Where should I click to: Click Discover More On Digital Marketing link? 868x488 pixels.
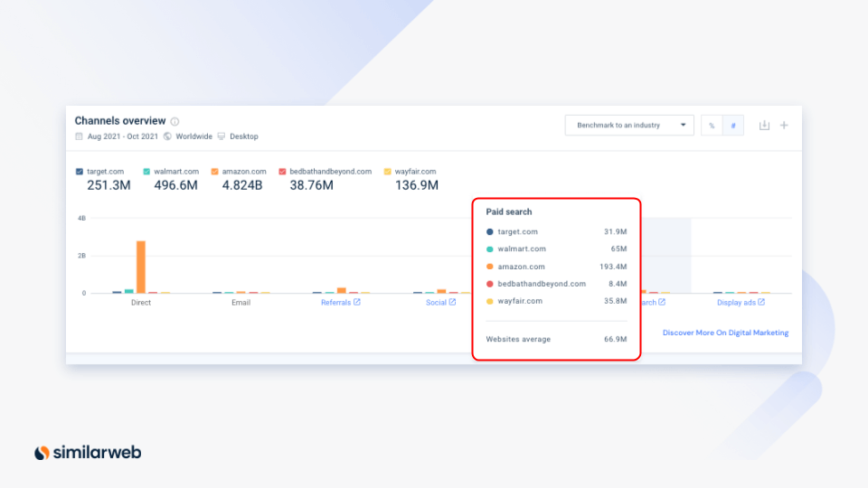pyautogui.click(x=725, y=333)
